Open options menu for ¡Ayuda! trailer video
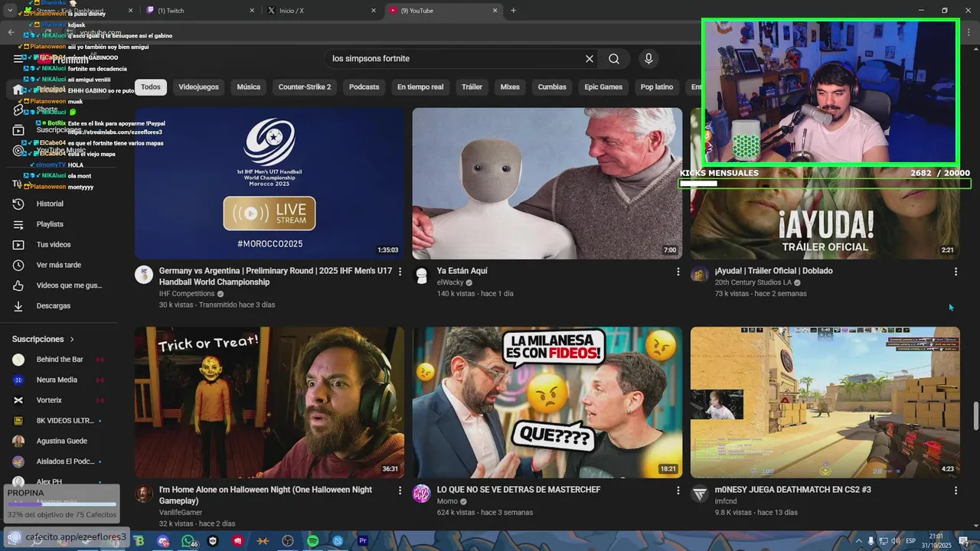980x551 pixels. tap(955, 272)
